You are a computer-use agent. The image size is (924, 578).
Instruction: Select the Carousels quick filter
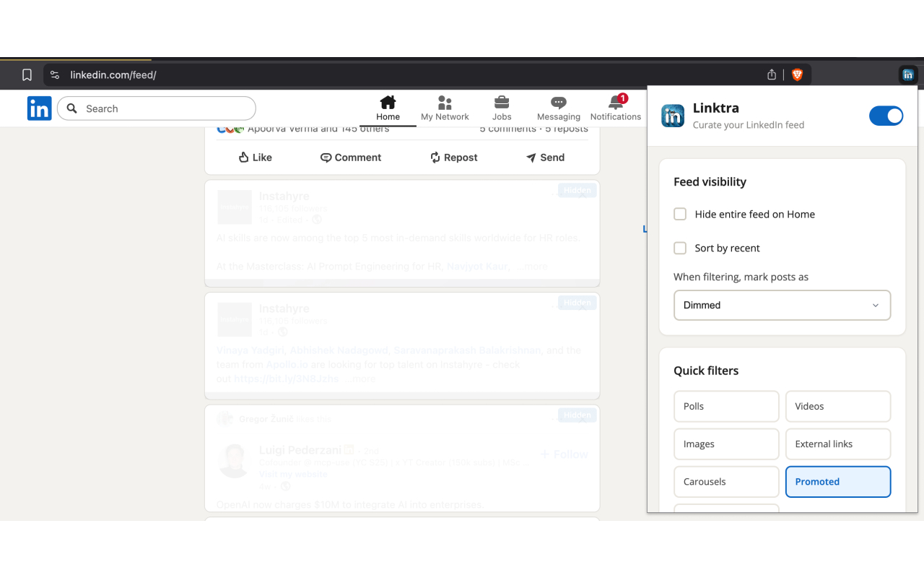click(726, 481)
